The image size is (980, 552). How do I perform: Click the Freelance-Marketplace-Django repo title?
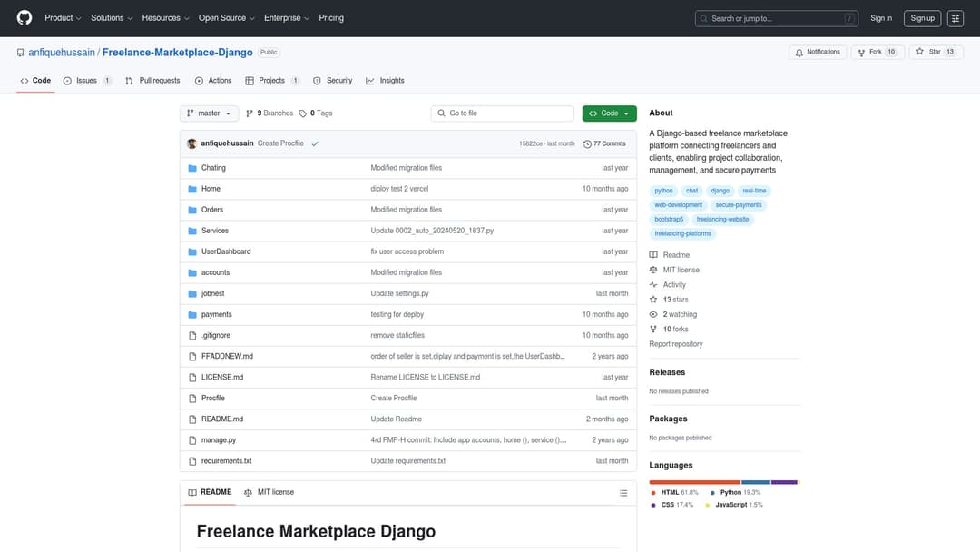pos(178,53)
